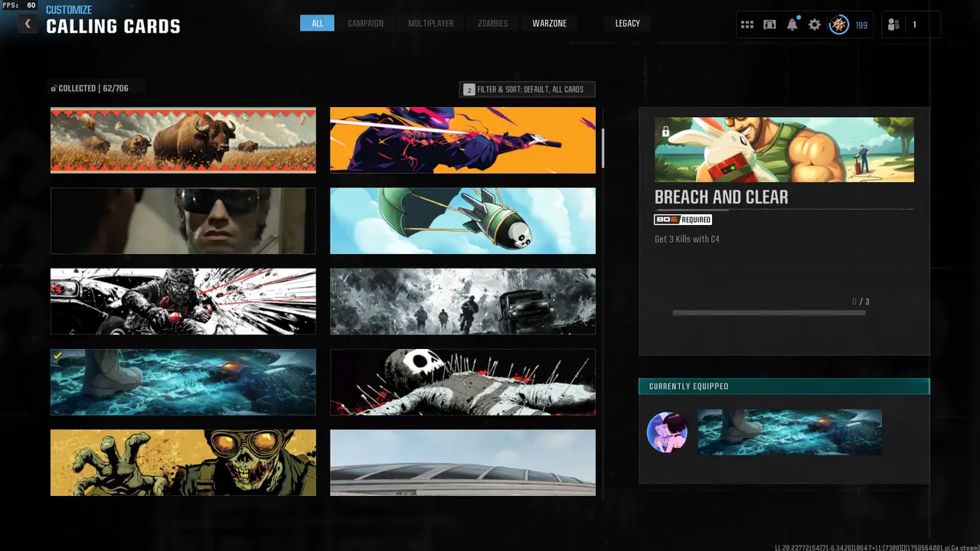Click the Get 3 Kills with C4 text
This screenshot has width=980, height=551.
(687, 240)
